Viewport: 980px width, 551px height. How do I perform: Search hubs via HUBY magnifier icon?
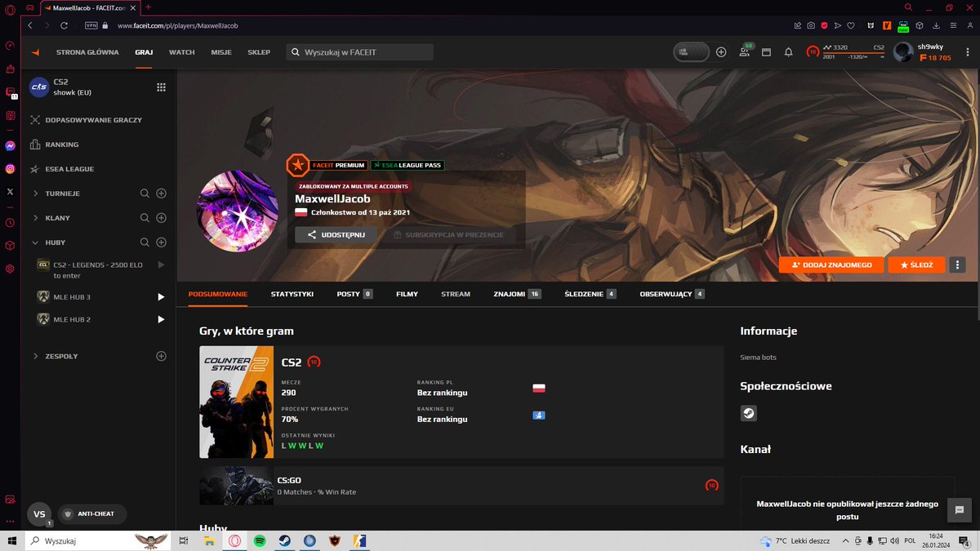(145, 242)
